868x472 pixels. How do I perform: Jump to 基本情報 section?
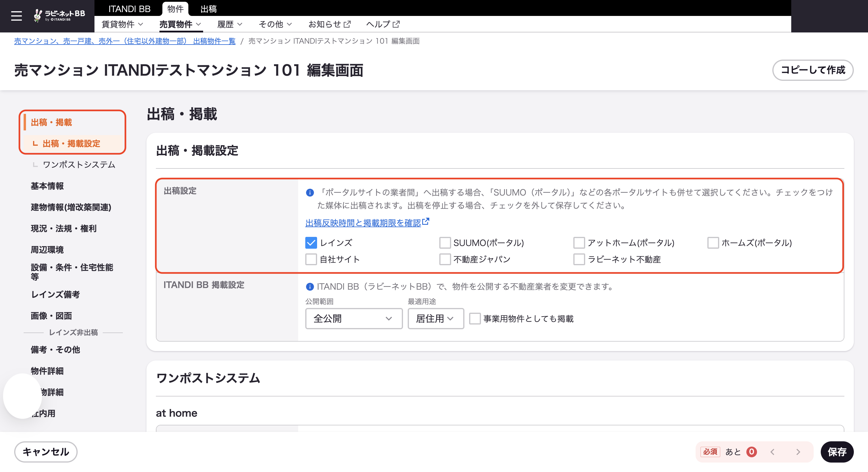(x=47, y=186)
